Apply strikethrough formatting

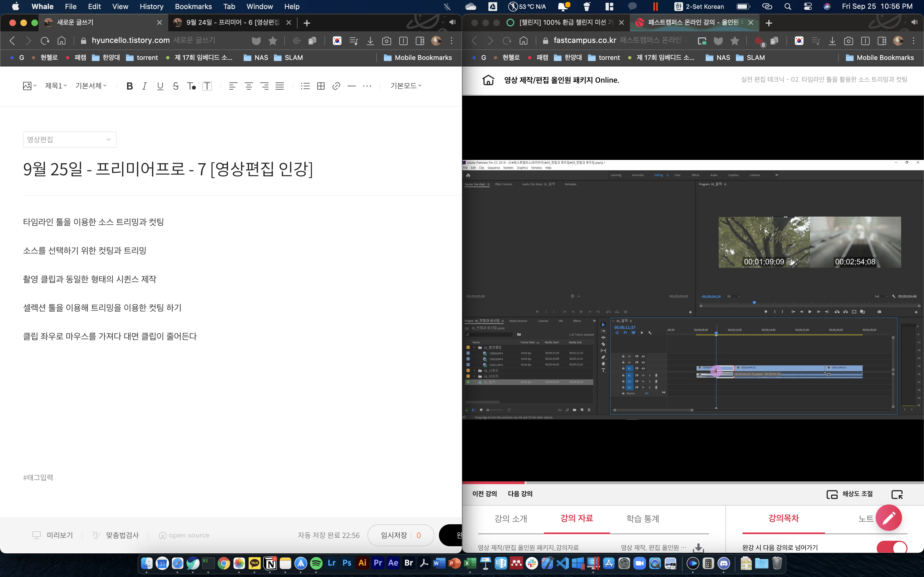(x=176, y=86)
